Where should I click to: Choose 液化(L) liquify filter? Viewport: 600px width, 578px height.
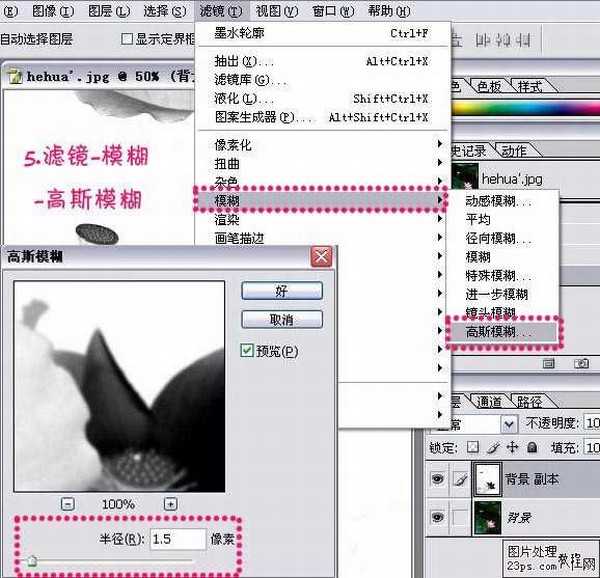321,99
